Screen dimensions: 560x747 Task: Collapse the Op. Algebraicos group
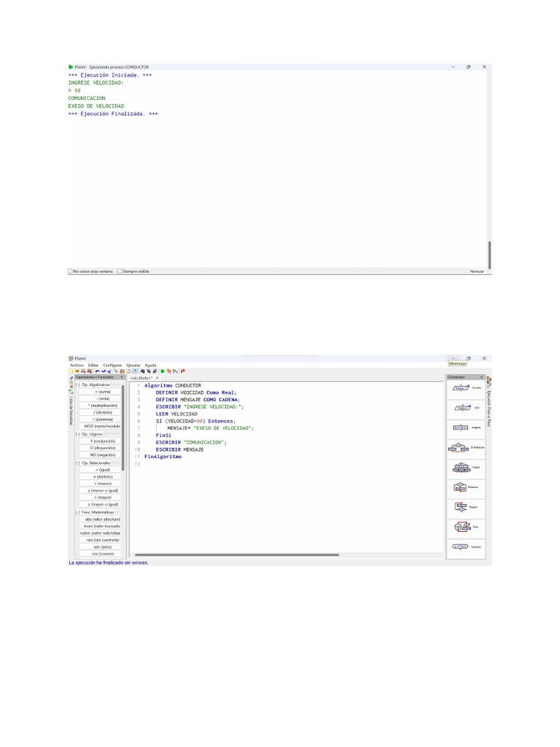77,384
